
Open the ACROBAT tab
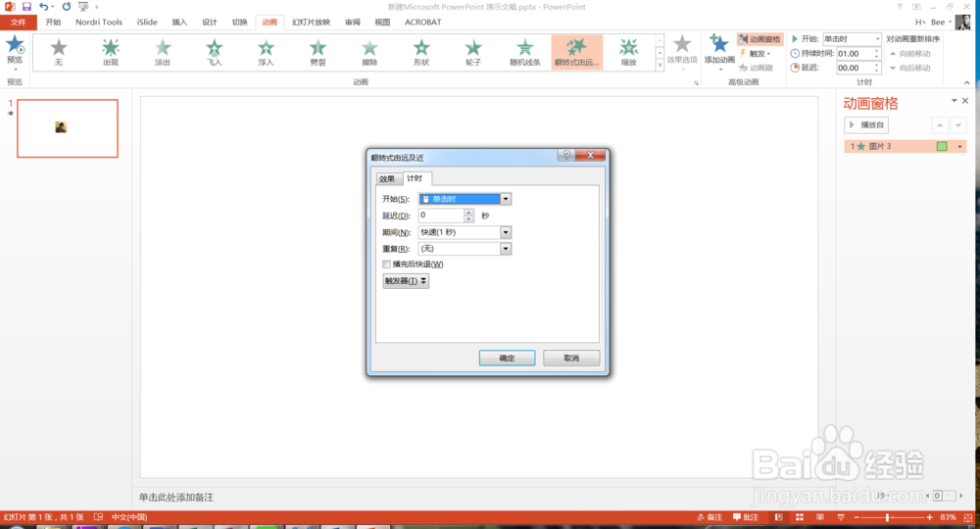point(422,22)
